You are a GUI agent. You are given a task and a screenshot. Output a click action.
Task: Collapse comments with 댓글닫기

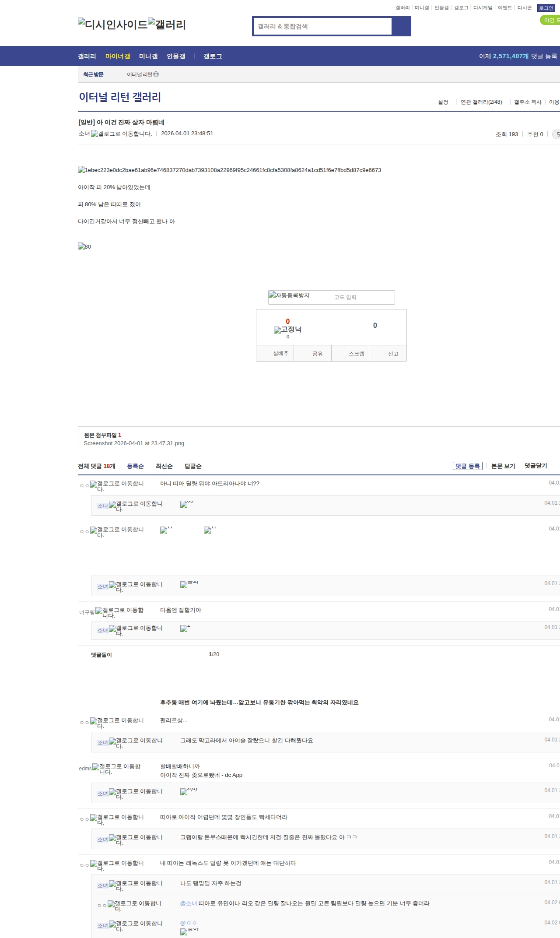[x=535, y=466]
